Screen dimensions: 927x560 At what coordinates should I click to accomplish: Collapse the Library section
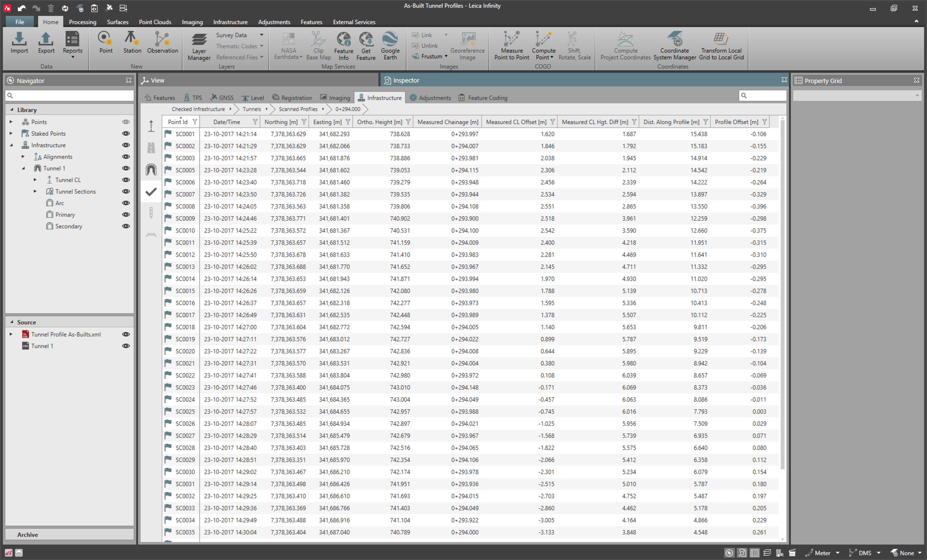pos(12,110)
